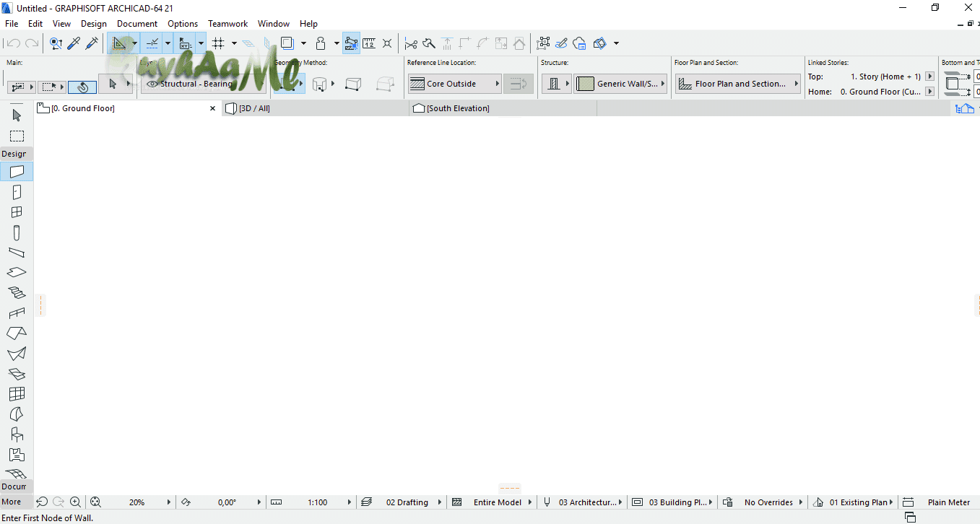Image resolution: width=980 pixels, height=524 pixels.
Task: Close the 0. Ground Floor tab
Action: pyautogui.click(x=212, y=108)
